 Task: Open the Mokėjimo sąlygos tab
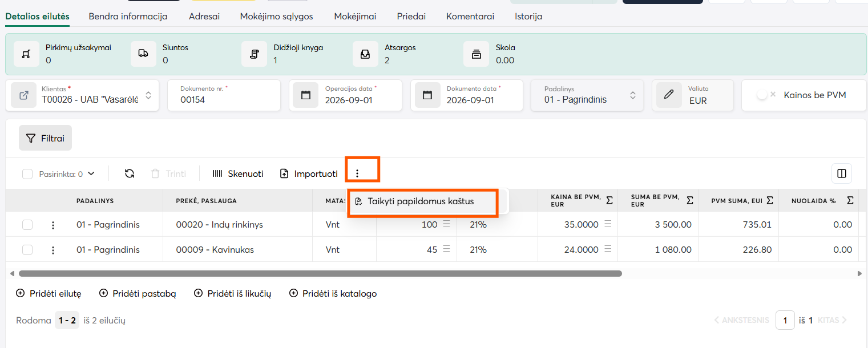[x=277, y=17]
